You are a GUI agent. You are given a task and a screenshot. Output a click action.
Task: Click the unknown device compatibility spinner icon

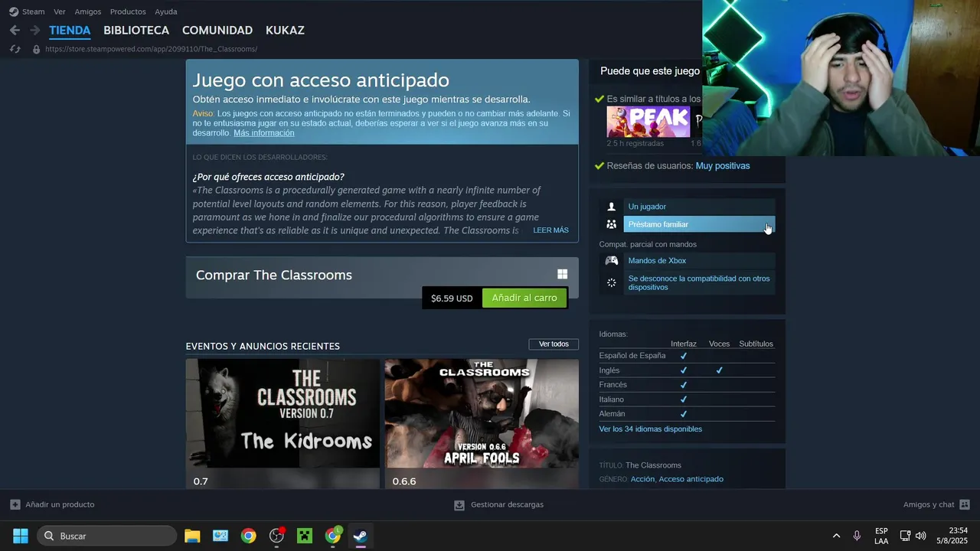click(x=611, y=283)
